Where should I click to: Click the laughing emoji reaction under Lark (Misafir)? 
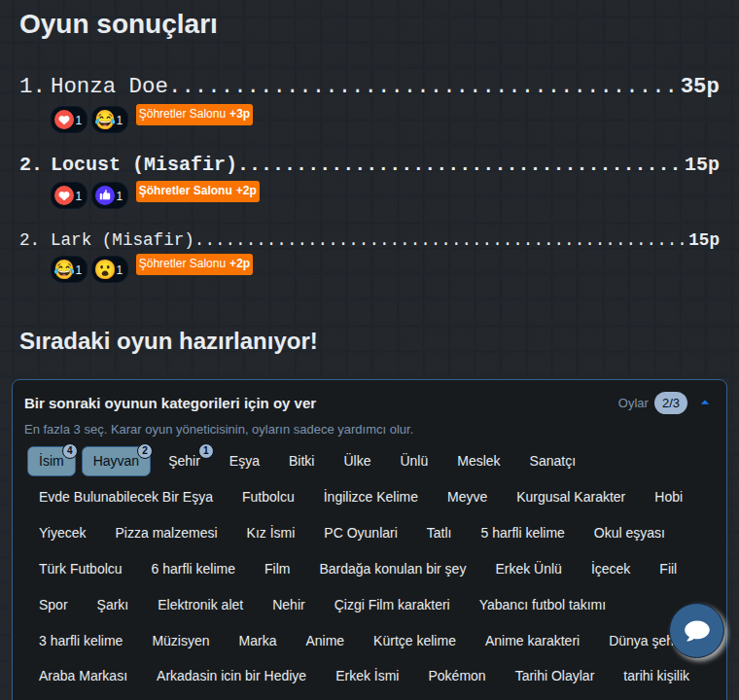click(x=69, y=269)
